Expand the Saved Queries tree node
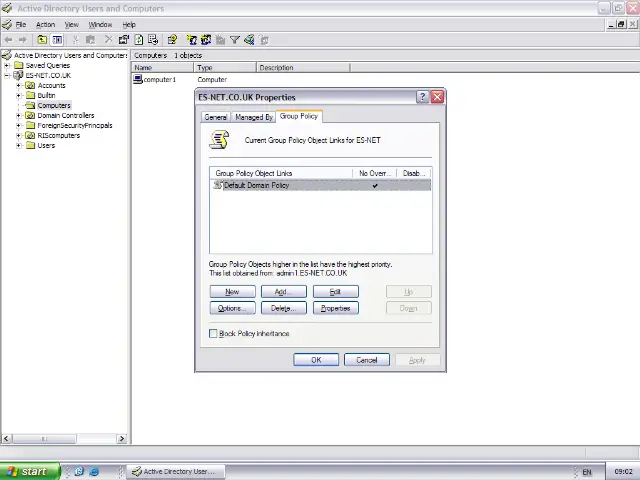The width and height of the screenshot is (640, 480). (7, 65)
